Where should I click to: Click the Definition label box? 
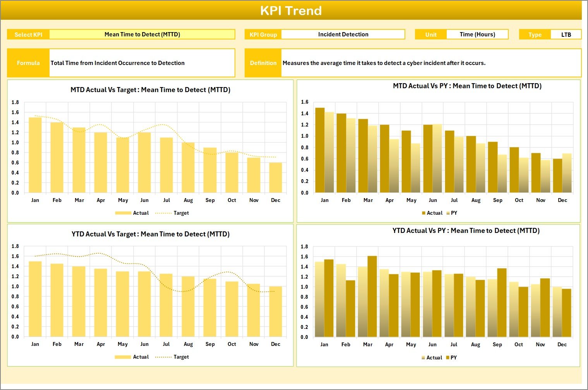tap(263, 63)
